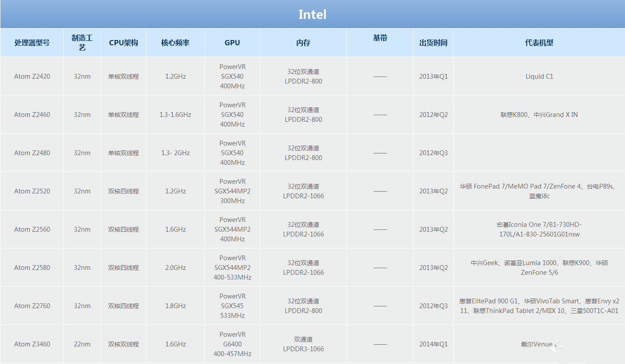Click the Liquid C1 model cell

pos(539,76)
